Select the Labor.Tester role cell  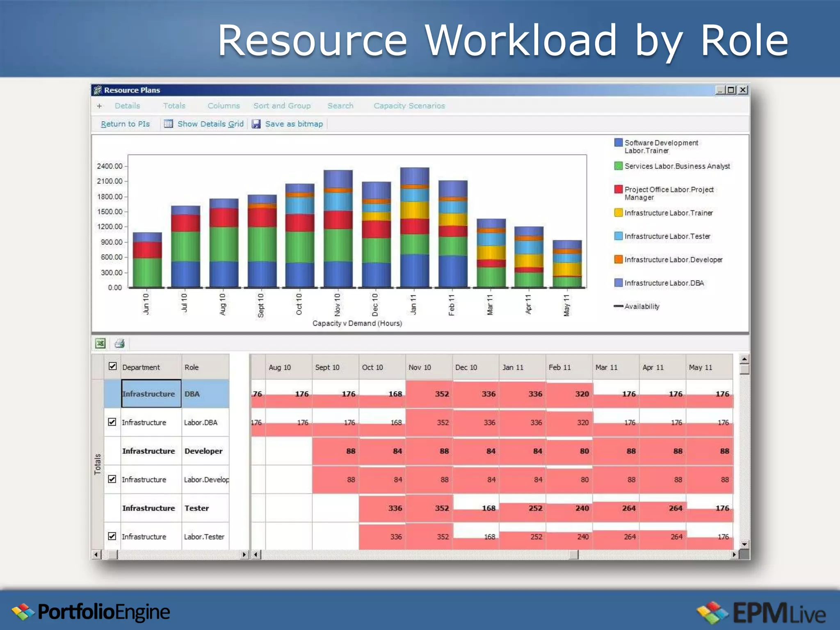[205, 536]
